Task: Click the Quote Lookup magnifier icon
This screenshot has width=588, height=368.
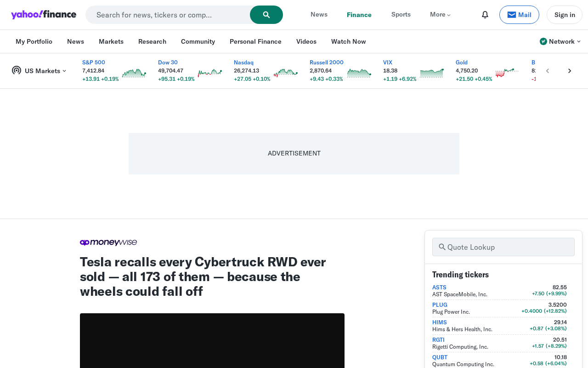Action: coord(442,247)
